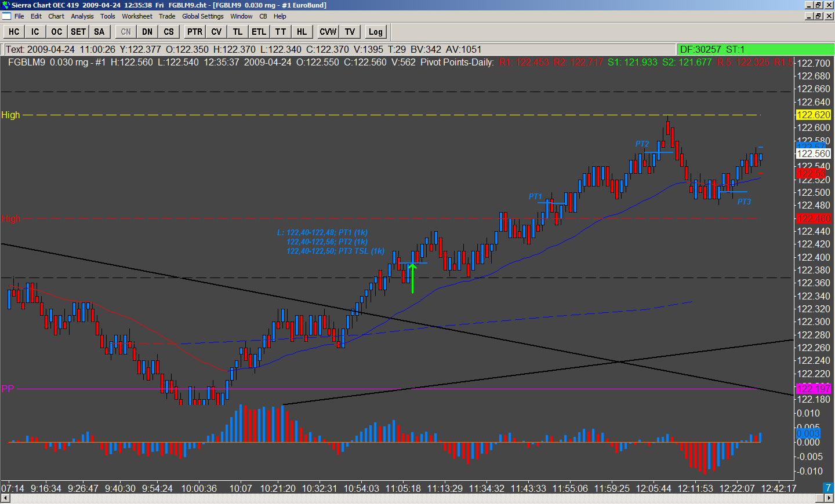Open the Trade menu
The width and height of the screenshot is (835, 504).
pyautogui.click(x=167, y=16)
